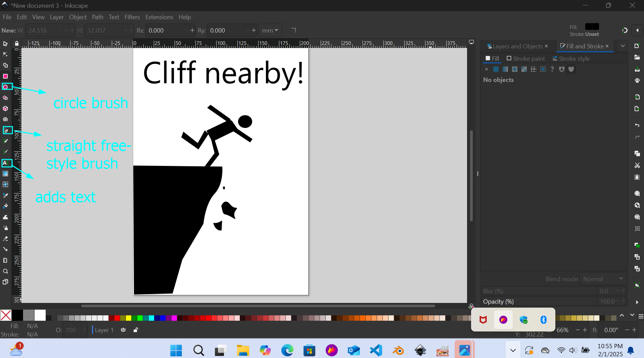Select the Ellipse circle tool

[5, 87]
